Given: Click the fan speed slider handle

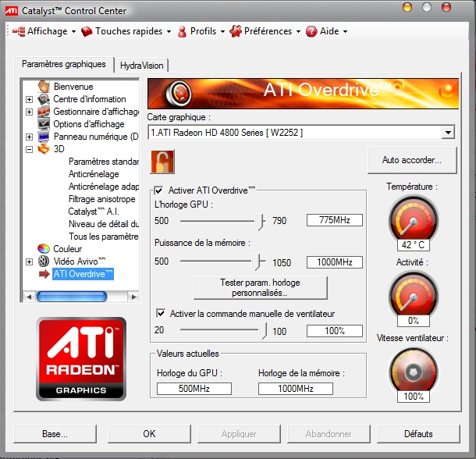Looking at the screenshot, I should pyautogui.click(x=263, y=330).
